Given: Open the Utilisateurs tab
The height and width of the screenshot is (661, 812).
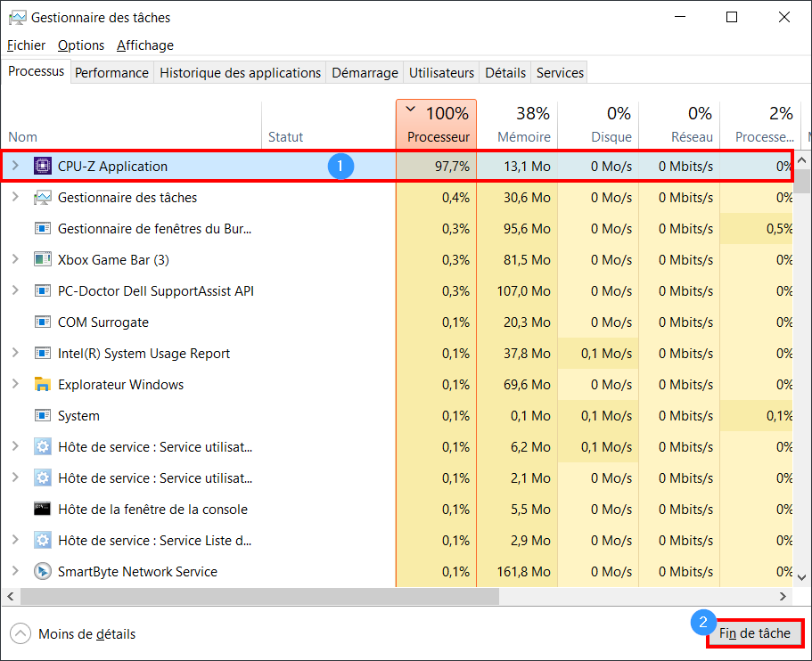Looking at the screenshot, I should 442,73.
